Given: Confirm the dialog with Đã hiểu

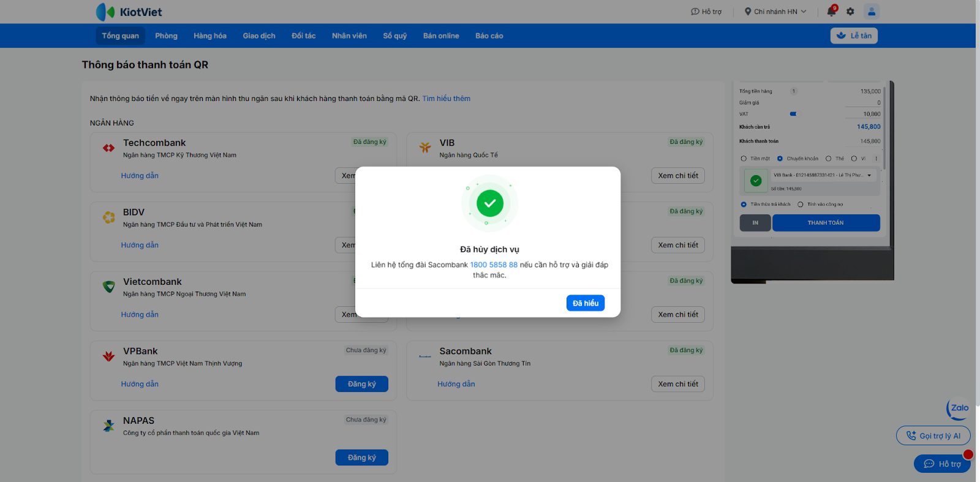Looking at the screenshot, I should 586,303.
